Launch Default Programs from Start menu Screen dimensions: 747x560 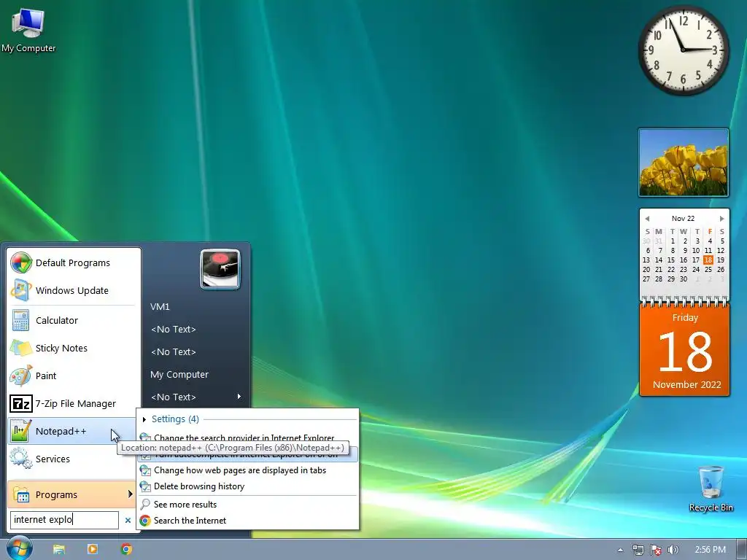[x=74, y=262]
